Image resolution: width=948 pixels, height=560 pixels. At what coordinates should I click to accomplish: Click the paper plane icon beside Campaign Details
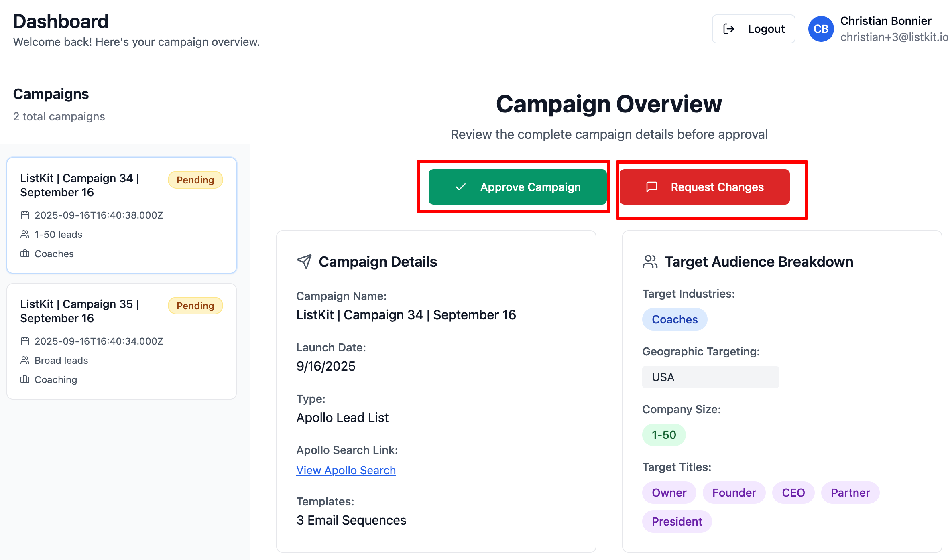point(304,262)
